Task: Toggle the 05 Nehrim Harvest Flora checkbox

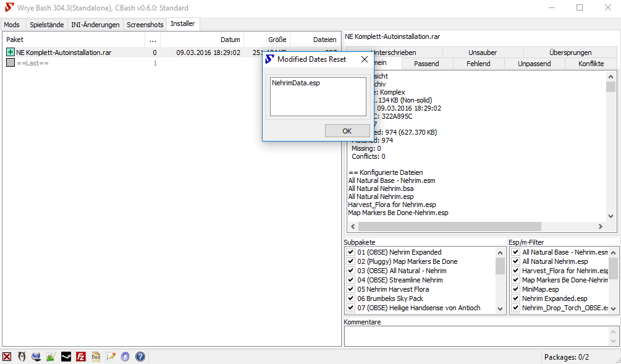Action: 351,289
